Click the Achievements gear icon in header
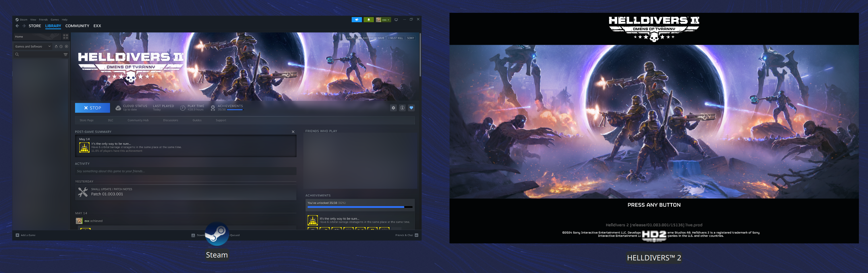Screen dimensions: 868x273 tap(213, 108)
